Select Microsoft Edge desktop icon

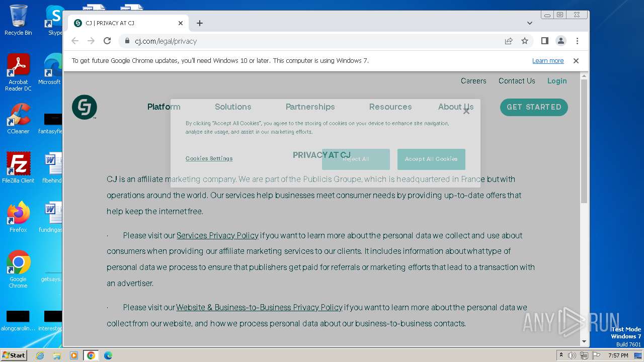click(x=50, y=69)
